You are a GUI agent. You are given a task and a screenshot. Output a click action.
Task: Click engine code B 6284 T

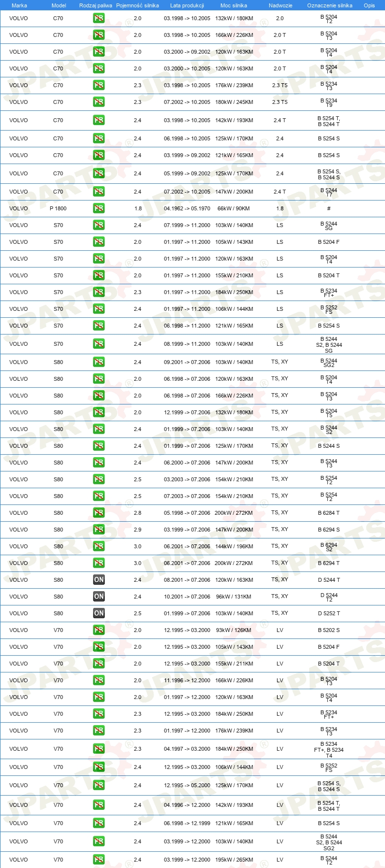(329, 513)
